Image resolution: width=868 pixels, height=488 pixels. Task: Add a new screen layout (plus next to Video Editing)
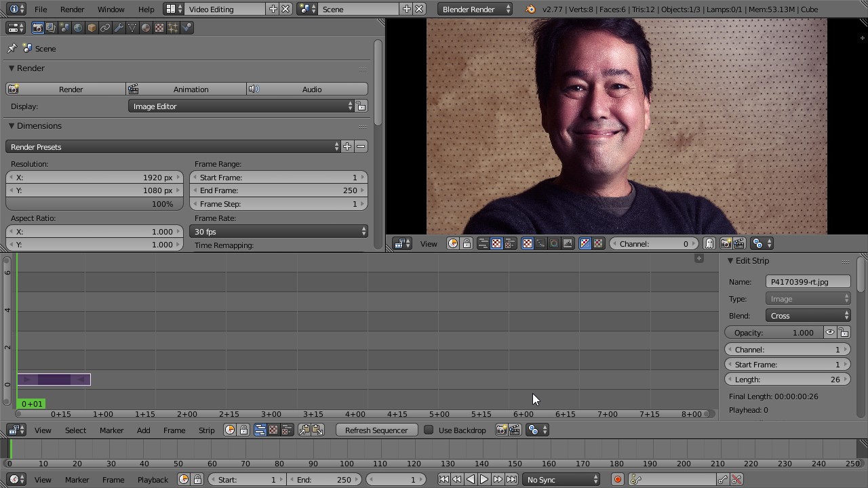pos(273,9)
